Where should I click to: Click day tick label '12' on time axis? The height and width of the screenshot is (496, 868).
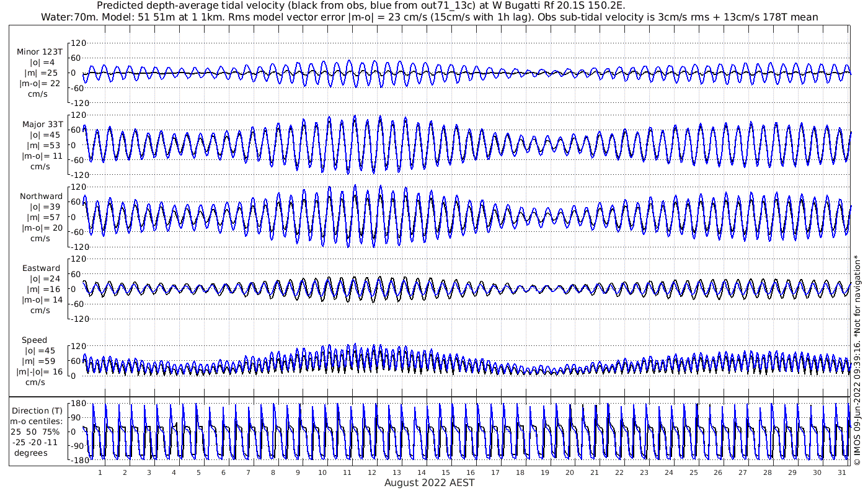(372, 472)
